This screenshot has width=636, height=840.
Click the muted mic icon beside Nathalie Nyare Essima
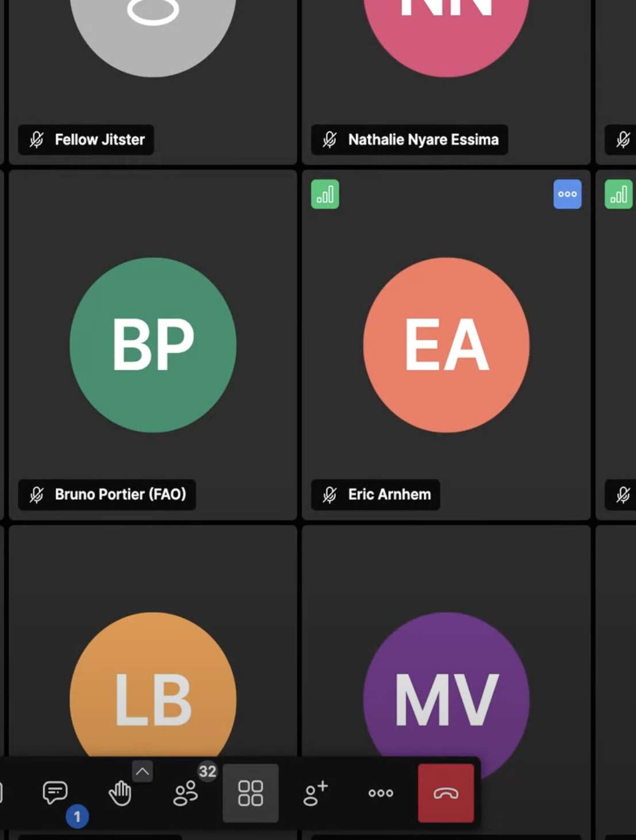330,140
